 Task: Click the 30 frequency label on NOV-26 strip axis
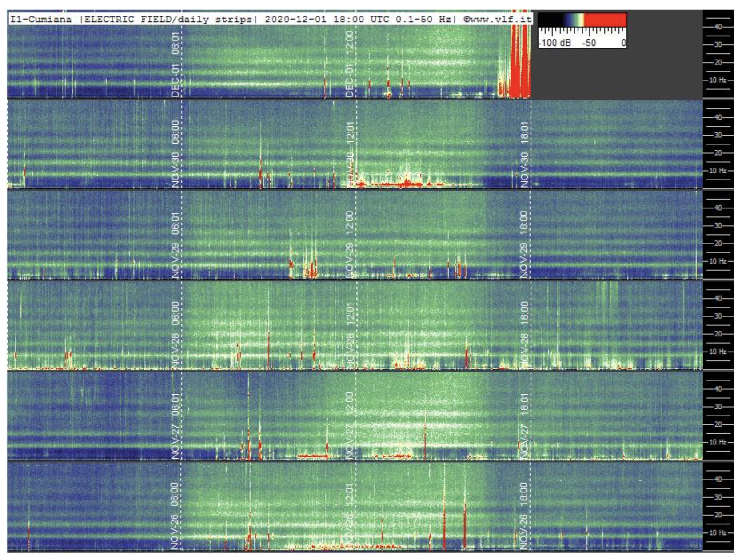click(718, 497)
